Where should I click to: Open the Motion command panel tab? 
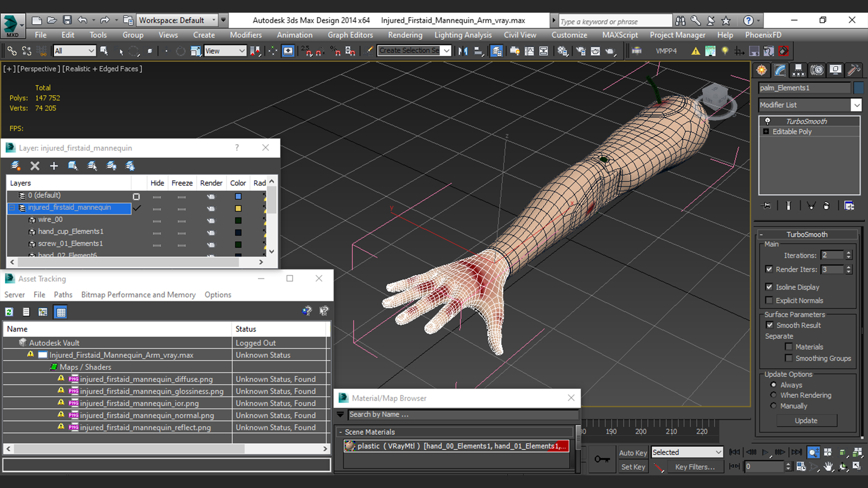(817, 70)
